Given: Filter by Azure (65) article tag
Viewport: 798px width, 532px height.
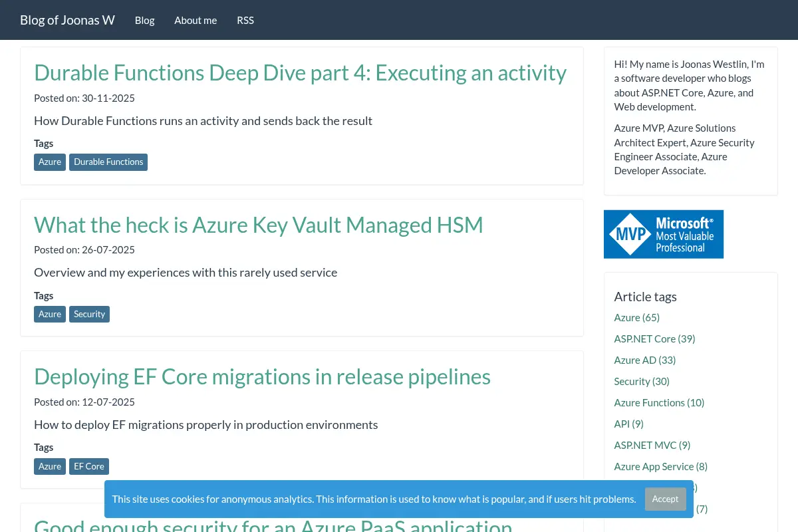Looking at the screenshot, I should pos(636,317).
